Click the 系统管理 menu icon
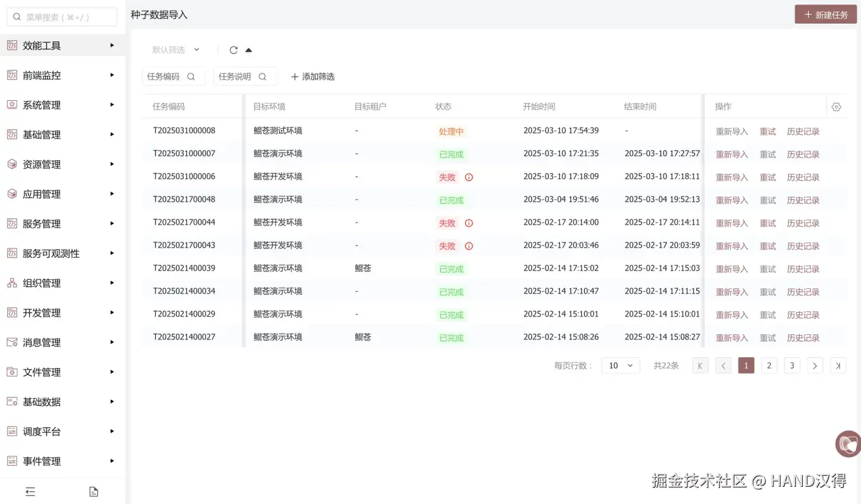This screenshot has height=504, width=861. pyautogui.click(x=11, y=105)
